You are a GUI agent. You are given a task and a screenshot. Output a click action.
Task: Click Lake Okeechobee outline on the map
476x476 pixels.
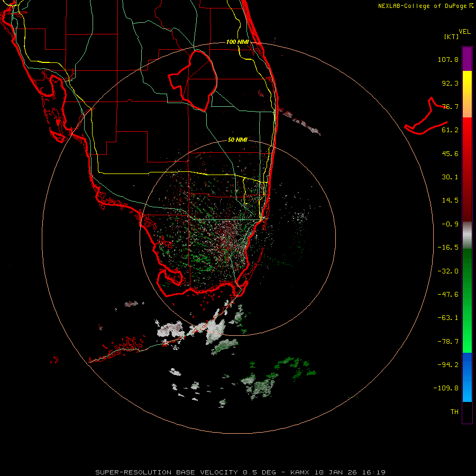[x=194, y=80]
